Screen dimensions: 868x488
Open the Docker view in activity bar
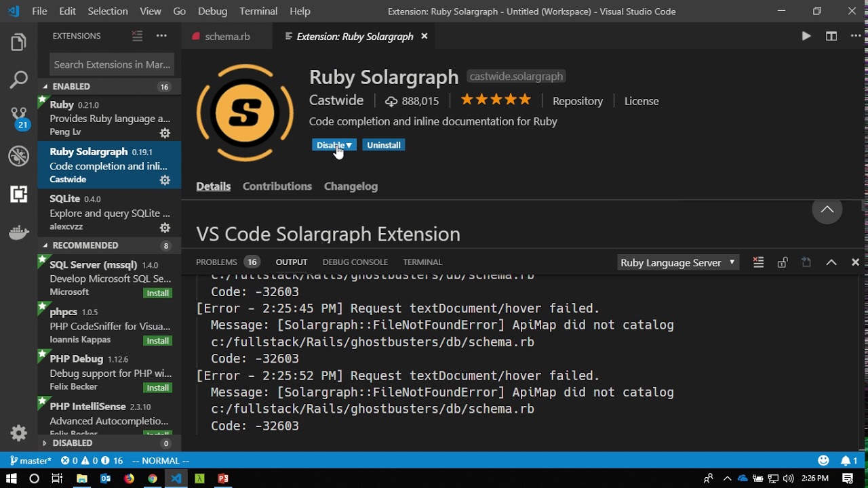(x=18, y=232)
